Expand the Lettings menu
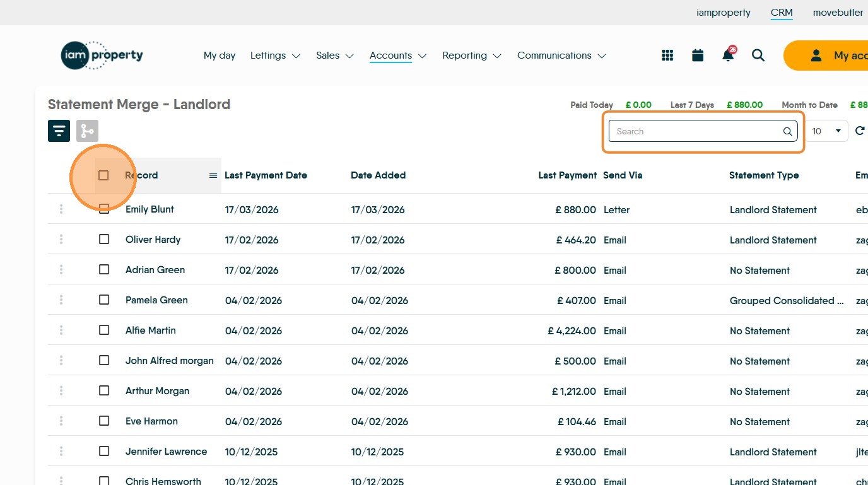 275,56
